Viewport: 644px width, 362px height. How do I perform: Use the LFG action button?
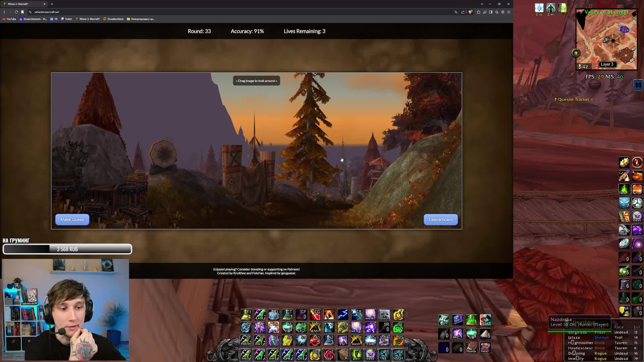301,327
